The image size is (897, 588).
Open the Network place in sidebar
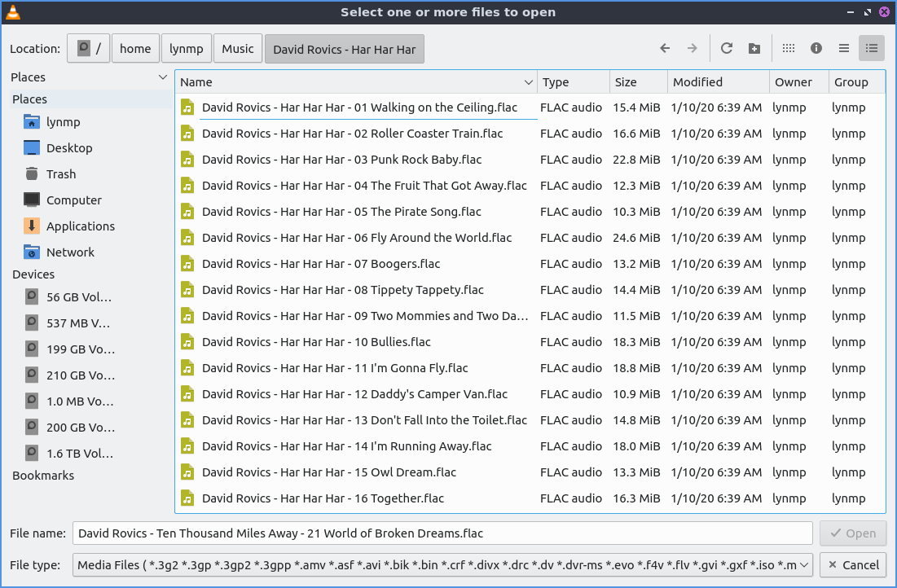(70, 252)
